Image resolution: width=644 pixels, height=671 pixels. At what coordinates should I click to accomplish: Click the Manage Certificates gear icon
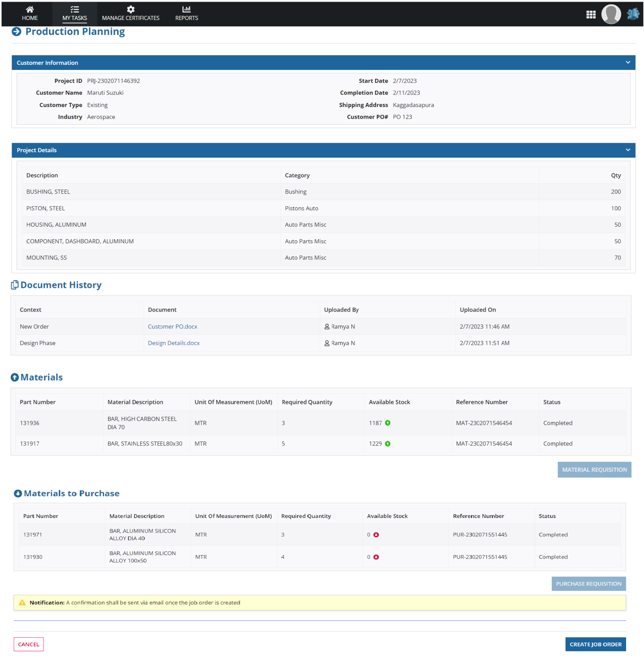(x=130, y=9)
